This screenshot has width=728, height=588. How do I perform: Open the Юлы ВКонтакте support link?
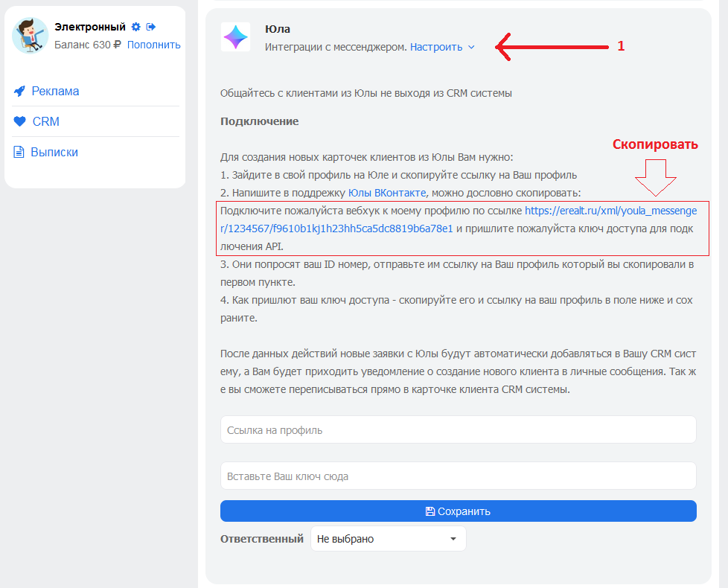tap(387, 193)
